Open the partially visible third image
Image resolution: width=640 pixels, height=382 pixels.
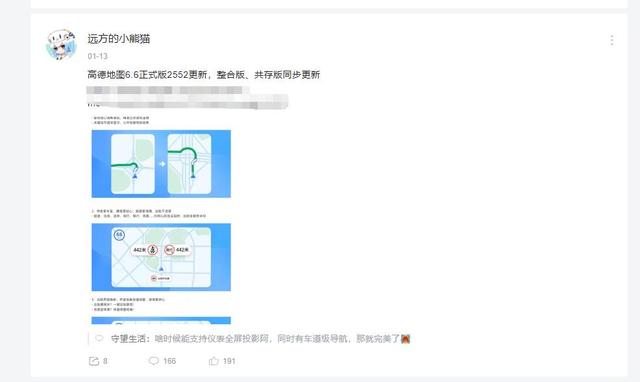(161, 321)
